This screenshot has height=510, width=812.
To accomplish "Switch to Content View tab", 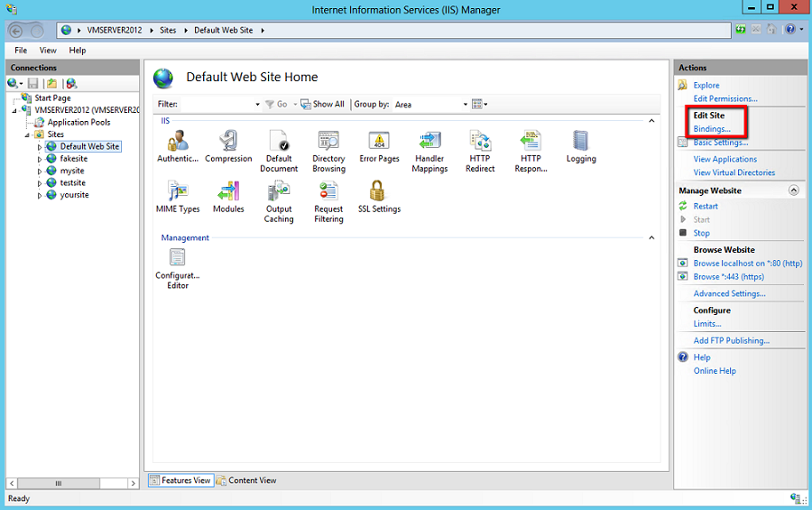I will (247, 480).
